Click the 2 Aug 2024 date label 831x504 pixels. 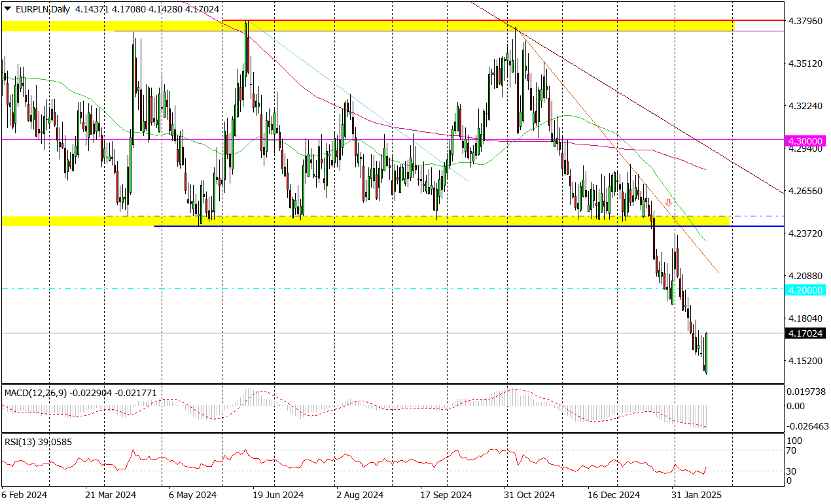(x=360, y=496)
